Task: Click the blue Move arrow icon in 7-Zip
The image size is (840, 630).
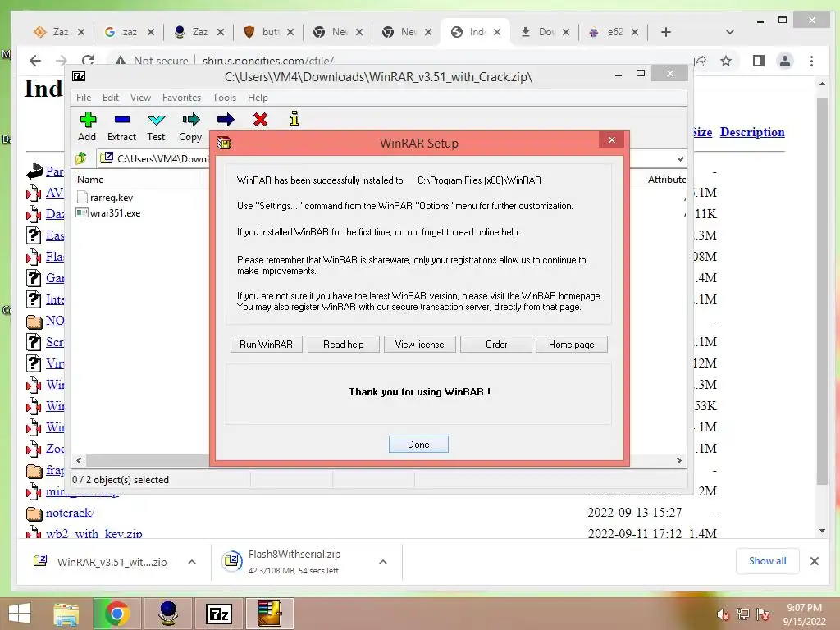Action: click(x=226, y=120)
